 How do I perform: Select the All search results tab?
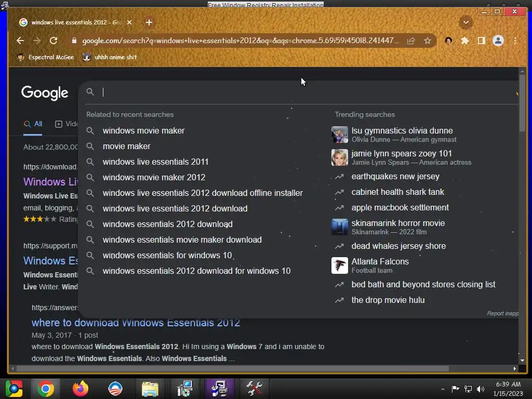click(33, 124)
